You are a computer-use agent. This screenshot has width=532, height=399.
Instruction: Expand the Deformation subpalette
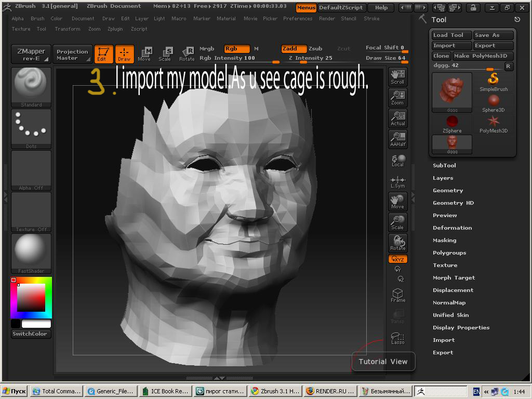click(452, 228)
